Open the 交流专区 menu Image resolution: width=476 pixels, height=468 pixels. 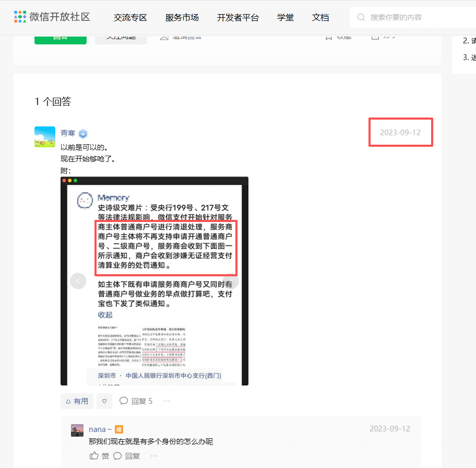[x=130, y=18]
